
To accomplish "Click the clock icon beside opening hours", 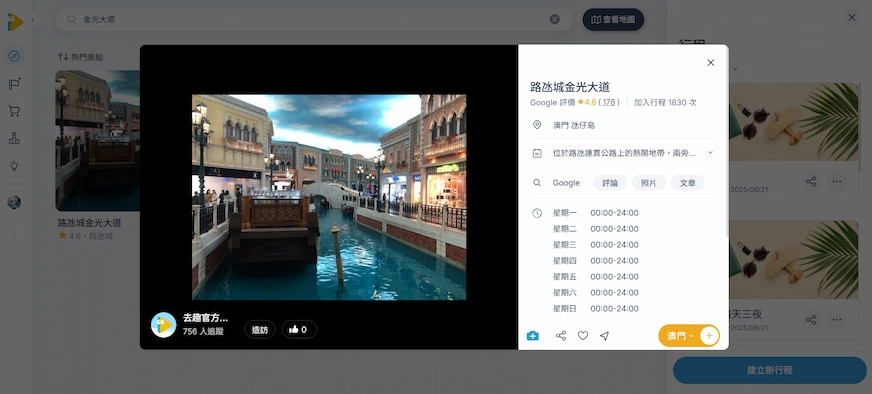I will tap(537, 213).
